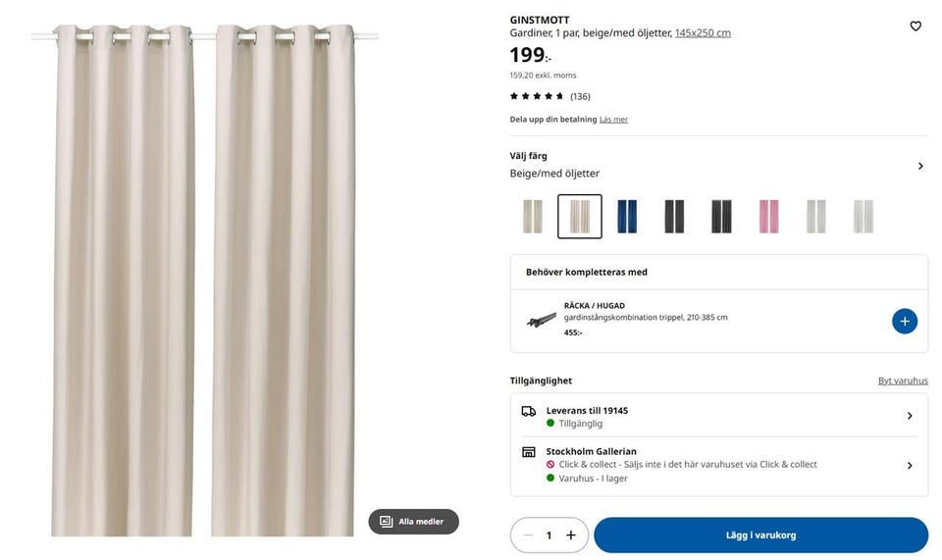Click the Stockholm Gallerian store icon
Image resolution: width=942 pixels, height=560 pixels.
(x=529, y=452)
